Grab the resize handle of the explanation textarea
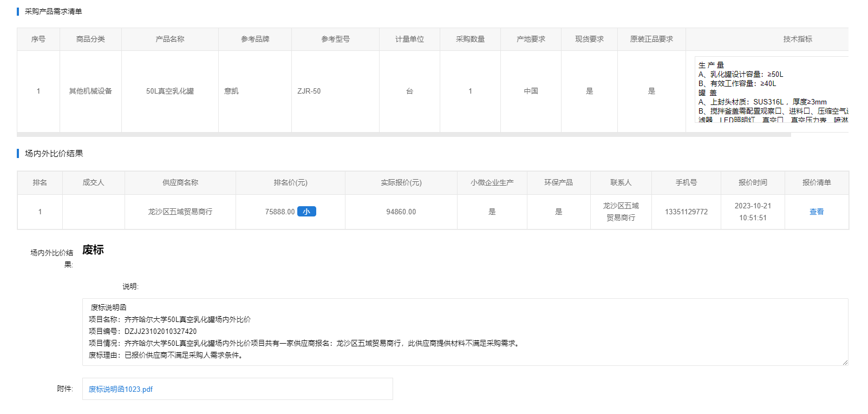This screenshot has width=868, height=414. pyautogui.click(x=844, y=362)
